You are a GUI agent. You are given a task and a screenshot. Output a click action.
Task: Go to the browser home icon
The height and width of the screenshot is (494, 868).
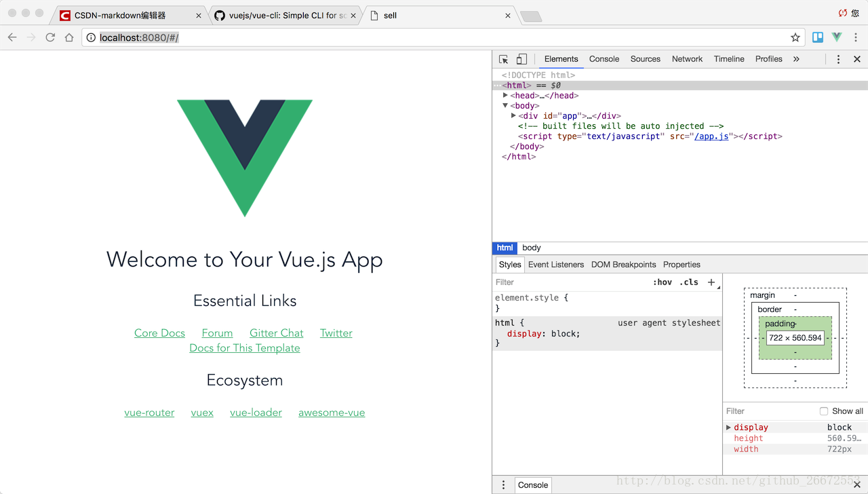pos(69,37)
